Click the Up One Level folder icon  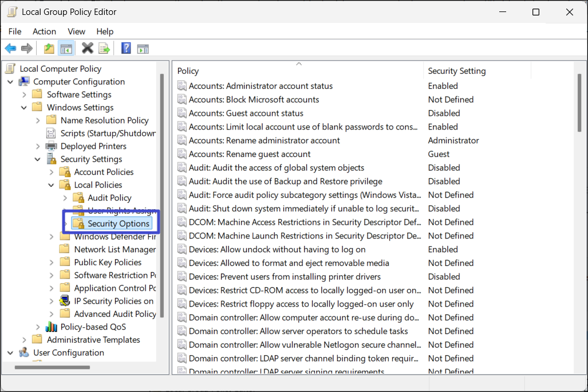[x=49, y=49]
